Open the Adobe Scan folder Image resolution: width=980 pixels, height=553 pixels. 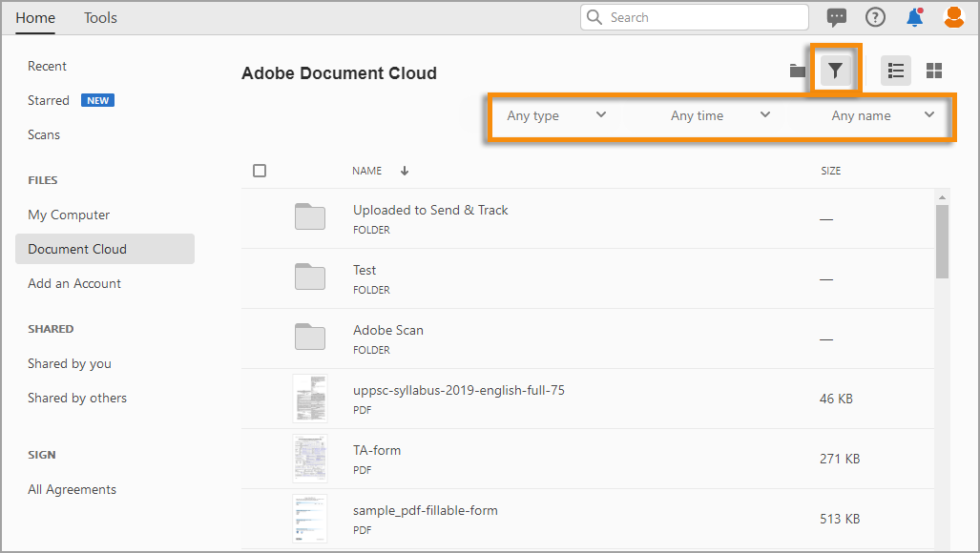pos(388,329)
